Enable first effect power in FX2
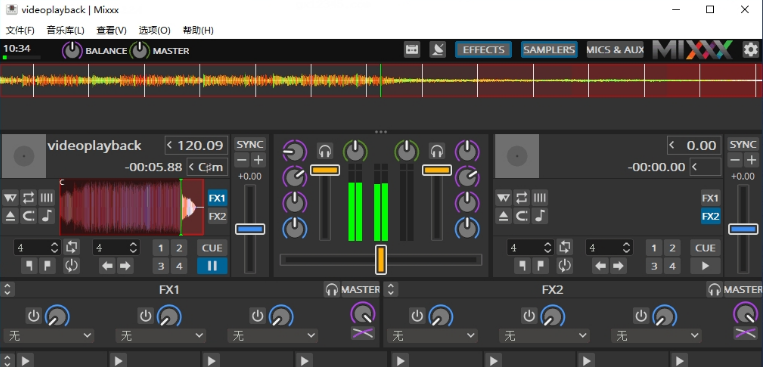764x367 pixels. [417, 316]
